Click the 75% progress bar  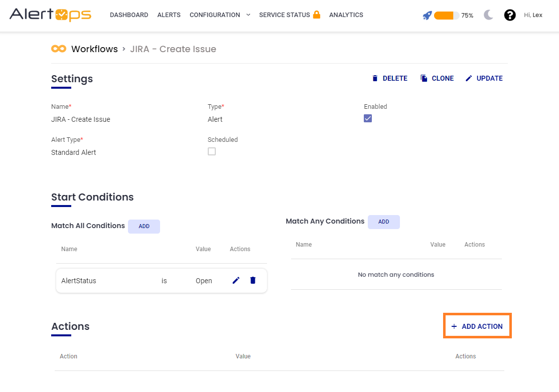(447, 16)
